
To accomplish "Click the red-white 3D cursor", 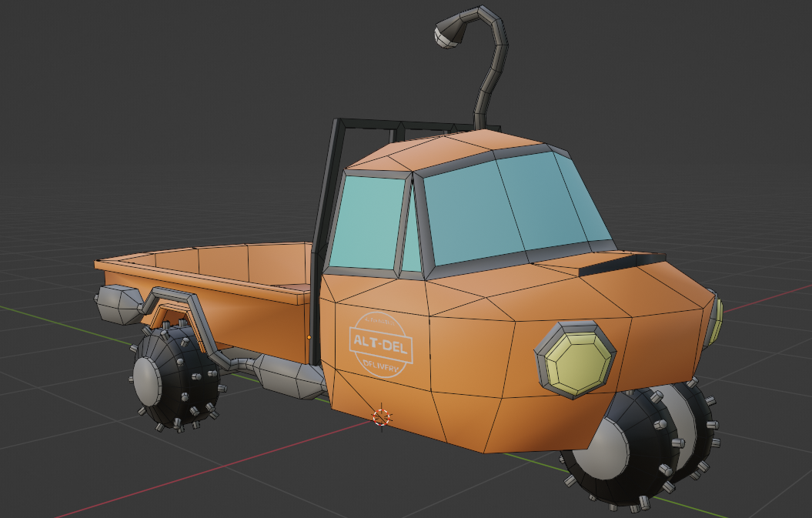I will tap(382, 417).
